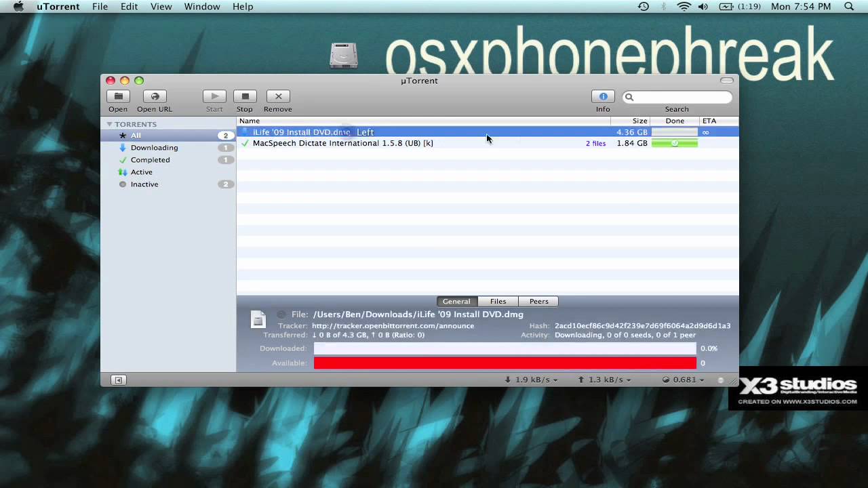Image resolution: width=868 pixels, height=488 pixels.
Task: Collapse the TORRENTS sidebar group
Action: [x=109, y=124]
